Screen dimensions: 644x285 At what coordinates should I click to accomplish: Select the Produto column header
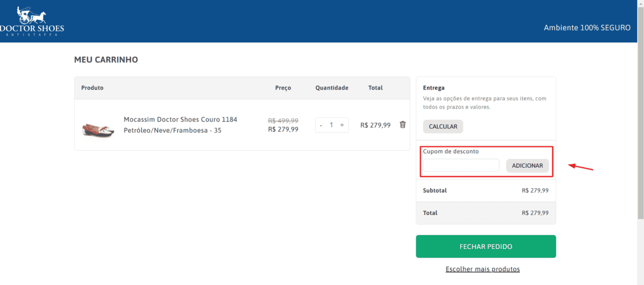[x=92, y=88]
